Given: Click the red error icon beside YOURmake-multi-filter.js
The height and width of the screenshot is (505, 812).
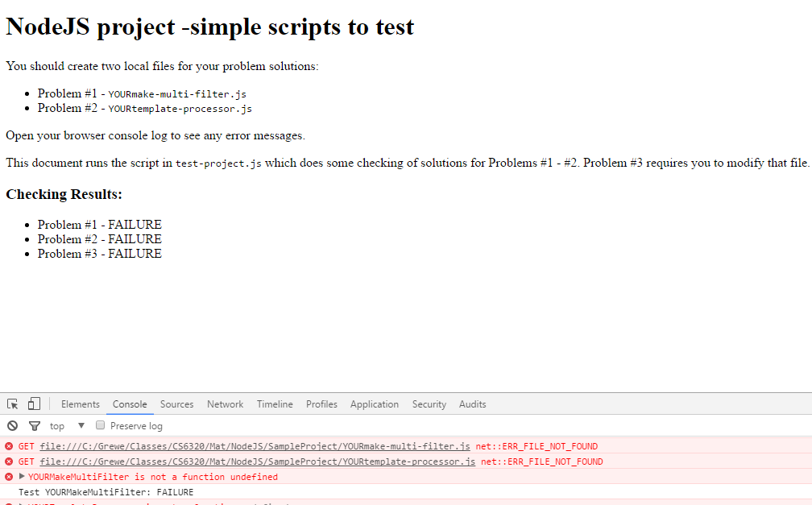Looking at the screenshot, I should 9,446.
